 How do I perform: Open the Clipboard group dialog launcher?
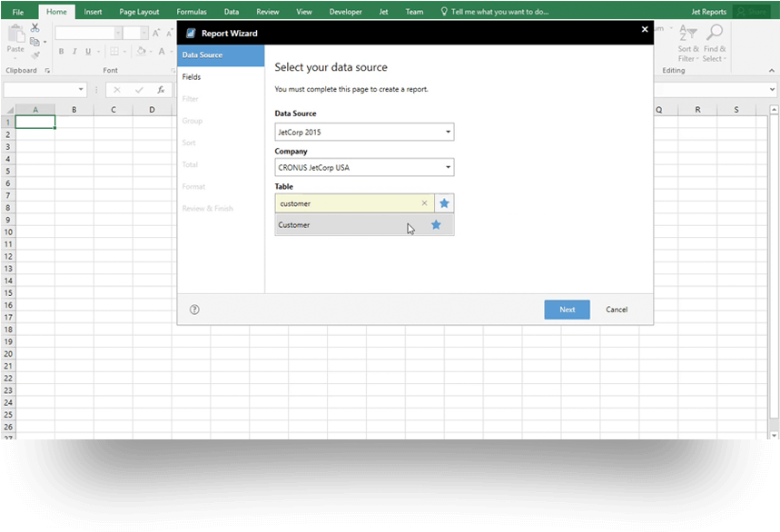(x=47, y=71)
